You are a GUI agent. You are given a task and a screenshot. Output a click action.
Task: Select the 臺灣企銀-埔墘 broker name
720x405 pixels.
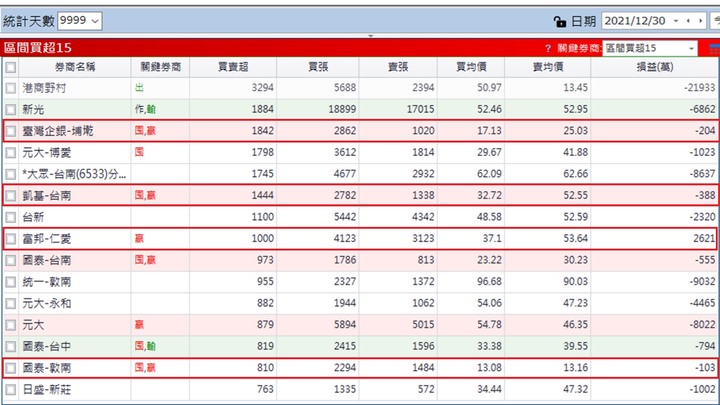58,131
